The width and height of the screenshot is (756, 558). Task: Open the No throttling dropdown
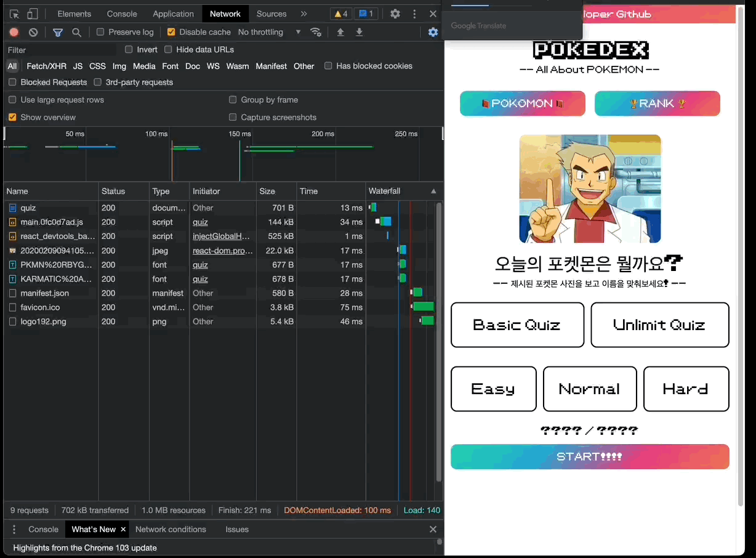269,32
